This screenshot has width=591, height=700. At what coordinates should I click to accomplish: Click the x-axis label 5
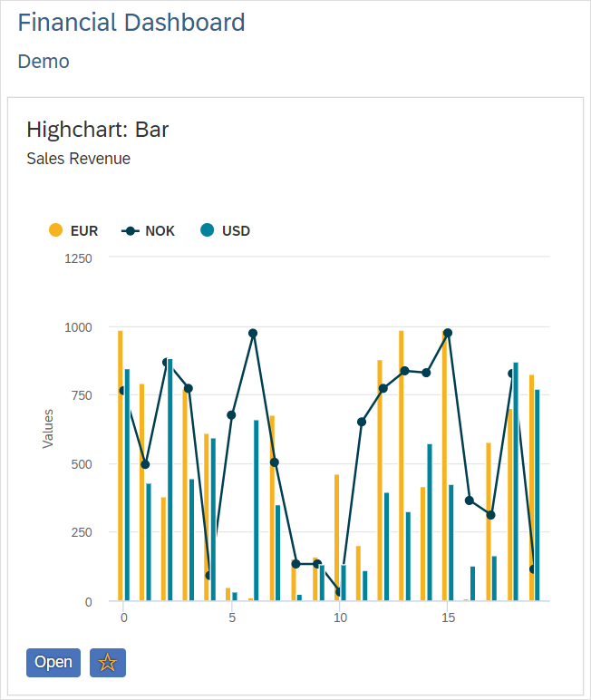(x=232, y=617)
